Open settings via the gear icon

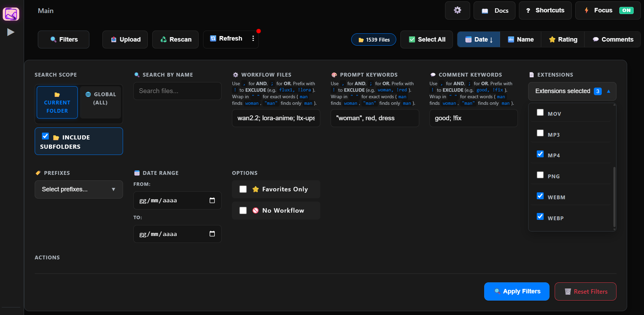click(x=457, y=10)
